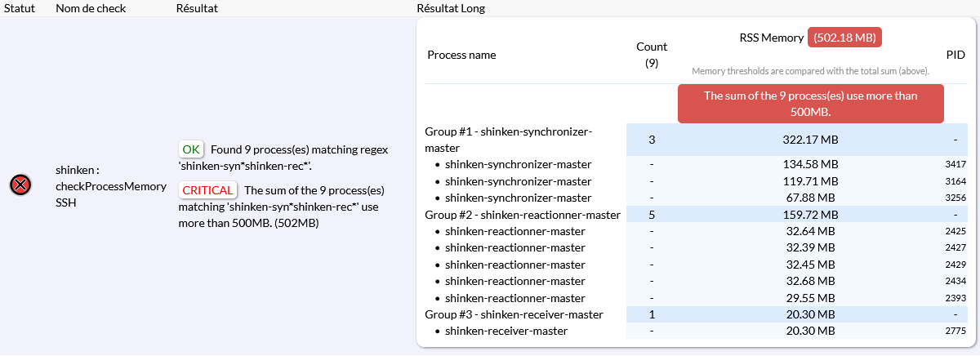Screen dimensions: 980x356
Task: Click the reactionner process using 29.55 MB
Action: (514, 298)
